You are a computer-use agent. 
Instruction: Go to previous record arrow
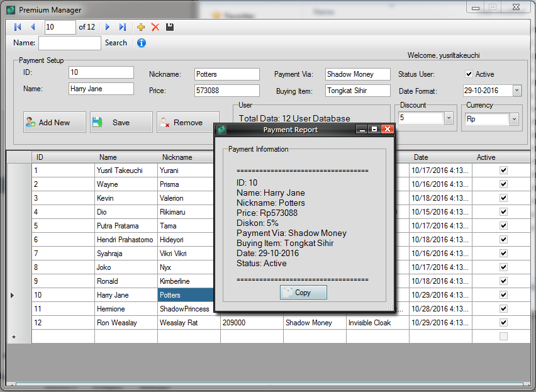33,27
